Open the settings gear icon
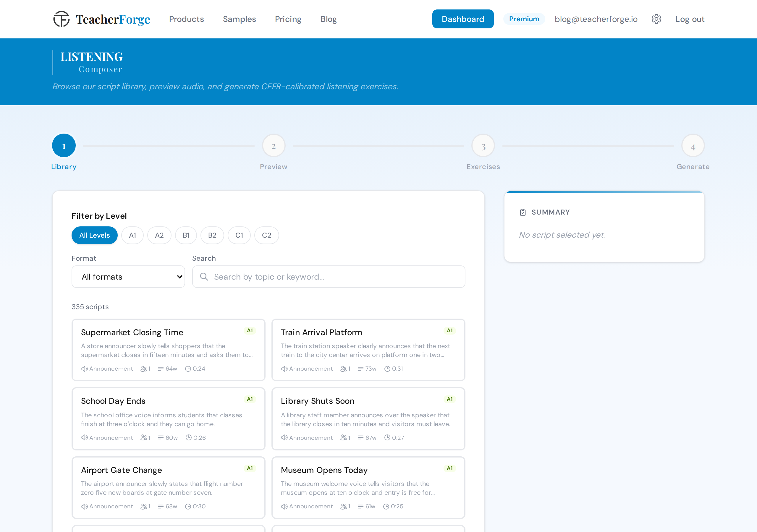 [x=656, y=19]
